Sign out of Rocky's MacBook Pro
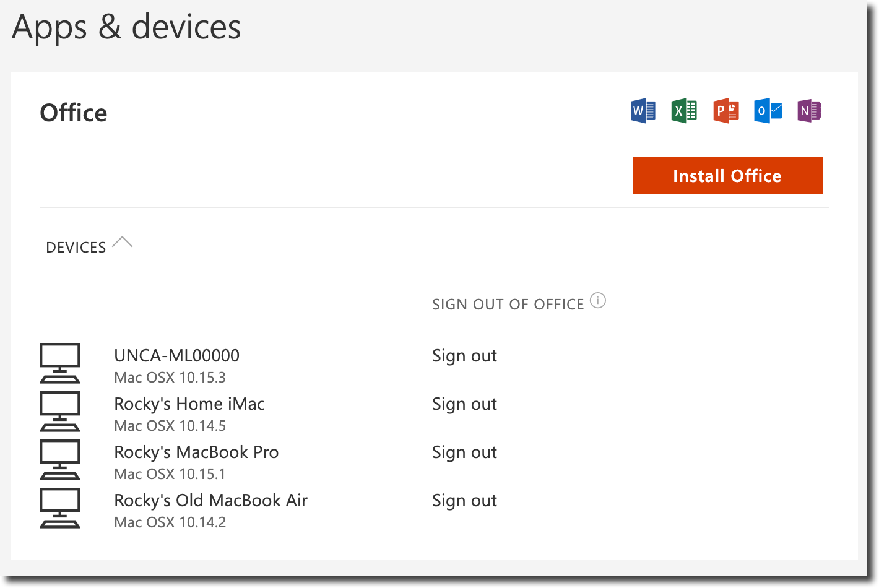The image size is (879, 588). coord(464,452)
